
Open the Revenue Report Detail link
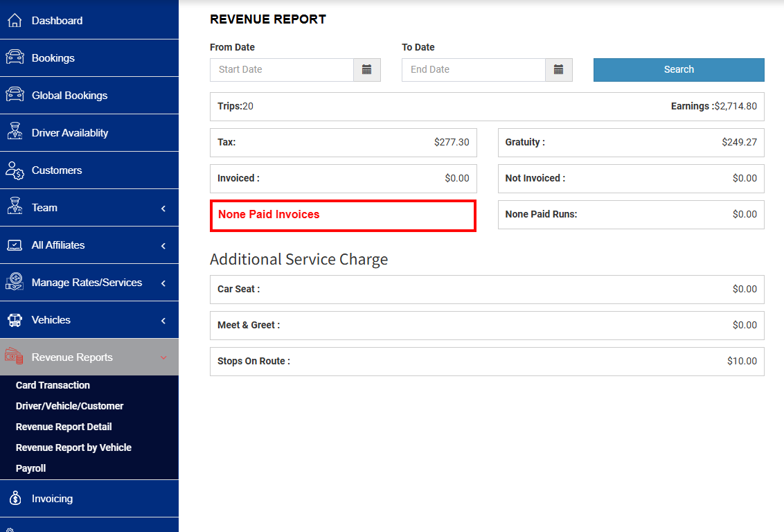[64, 427]
